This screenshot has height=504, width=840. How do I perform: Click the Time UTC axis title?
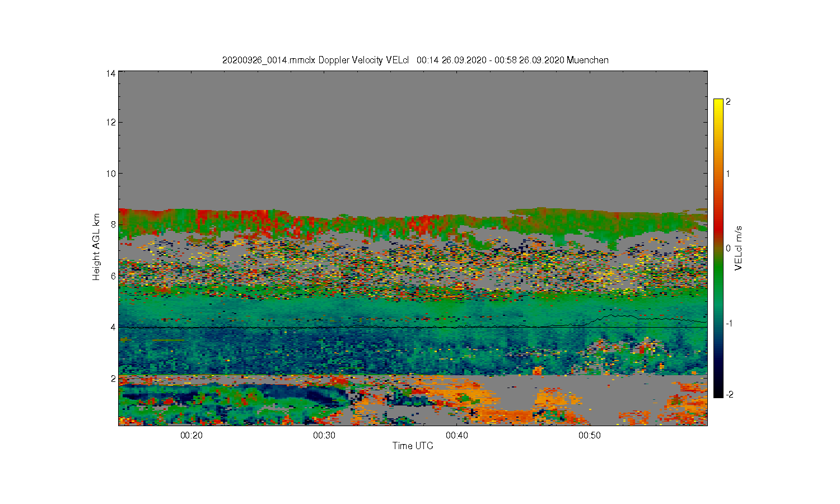tap(413, 446)
